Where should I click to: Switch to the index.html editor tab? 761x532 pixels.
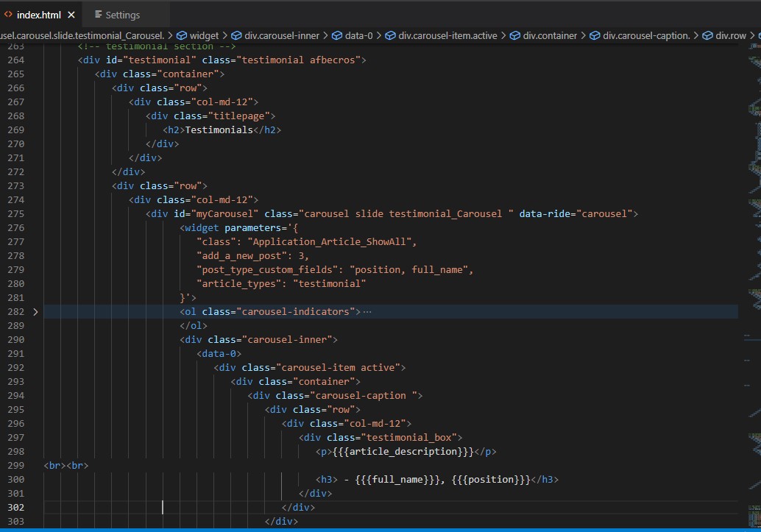[39, 15]
